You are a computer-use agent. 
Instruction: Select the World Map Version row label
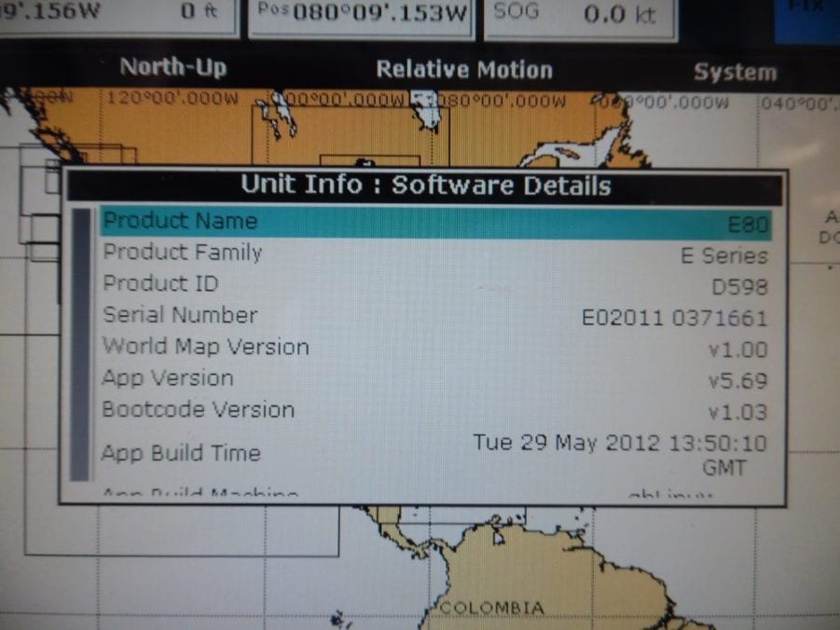coord(206,347)
